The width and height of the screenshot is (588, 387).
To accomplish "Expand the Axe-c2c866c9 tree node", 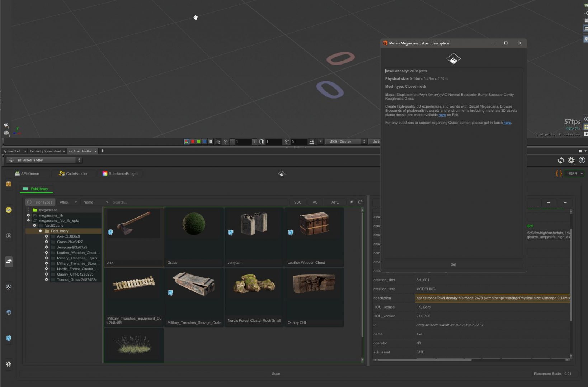I will [x=46, y=236].
